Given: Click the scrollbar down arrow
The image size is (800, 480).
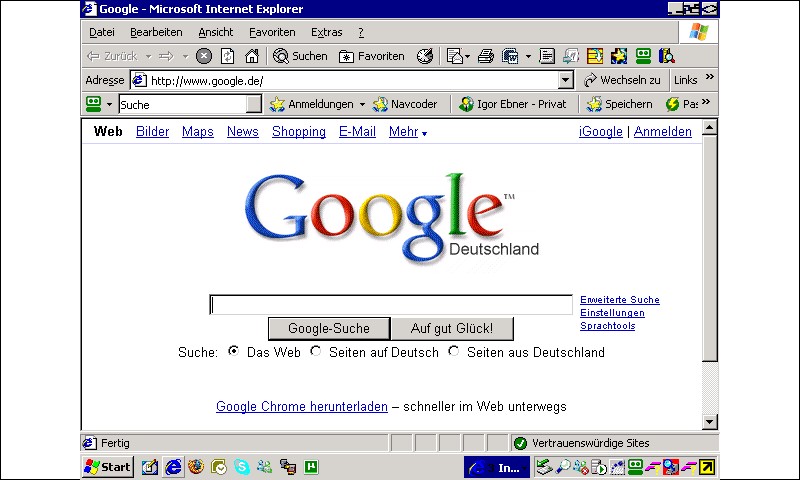Looking at the screenshot, I should click(710, 422).
